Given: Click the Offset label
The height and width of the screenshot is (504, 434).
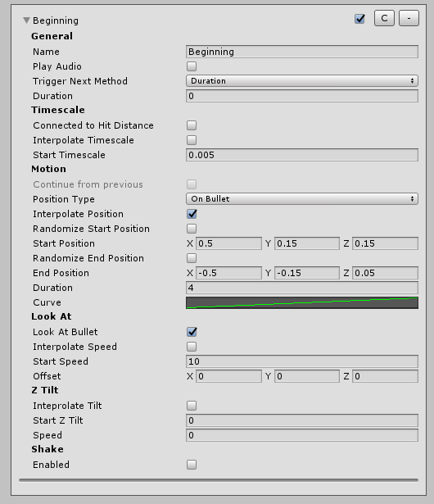Looking at the screenshot, I should point(47,376).
